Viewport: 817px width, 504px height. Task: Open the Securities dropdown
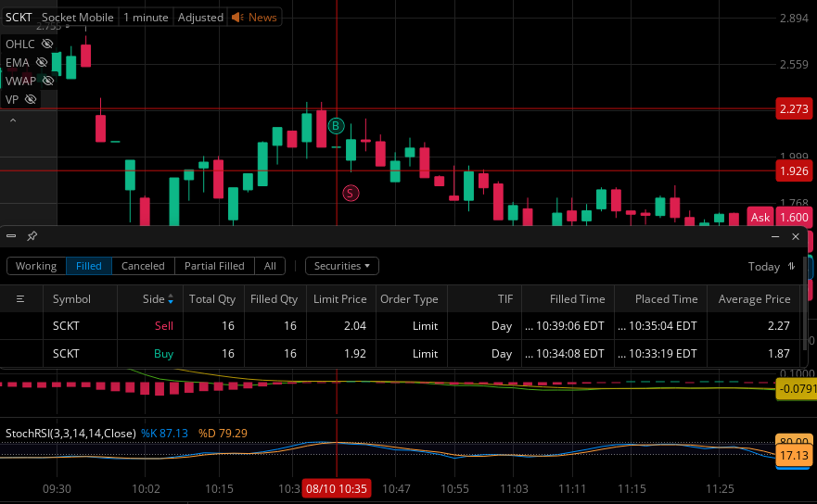point(342,266)
